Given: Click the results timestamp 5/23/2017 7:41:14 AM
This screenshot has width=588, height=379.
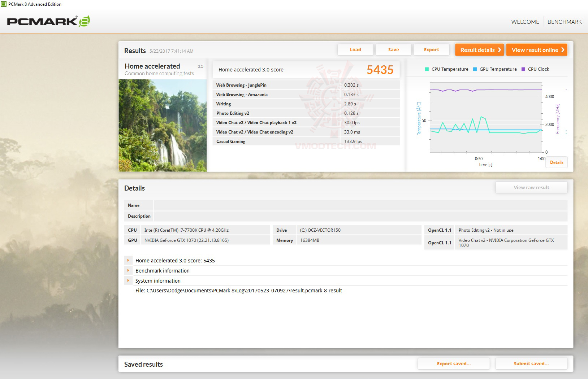Looking at the screenshot, I should pos(172,51).
